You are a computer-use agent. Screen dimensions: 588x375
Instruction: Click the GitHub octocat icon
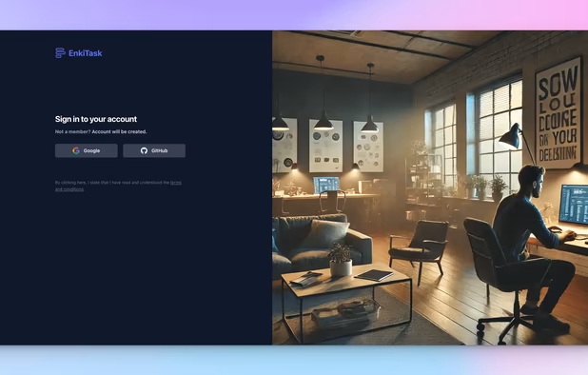pyautogui.click(x=144, y=150)
